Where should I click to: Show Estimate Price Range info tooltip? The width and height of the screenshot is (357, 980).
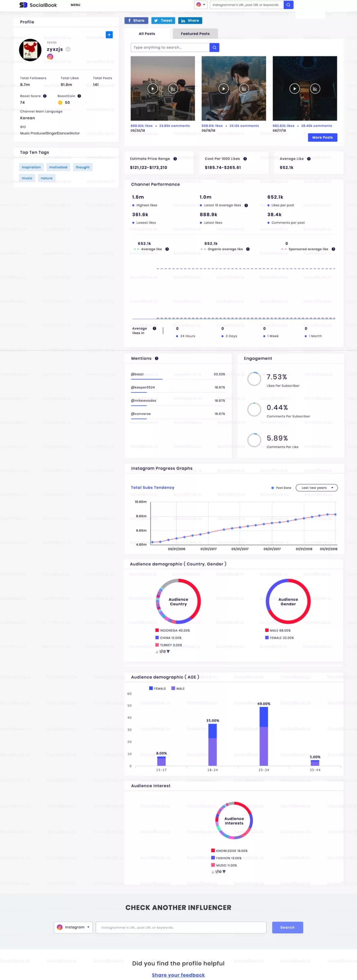click(175, 159)
